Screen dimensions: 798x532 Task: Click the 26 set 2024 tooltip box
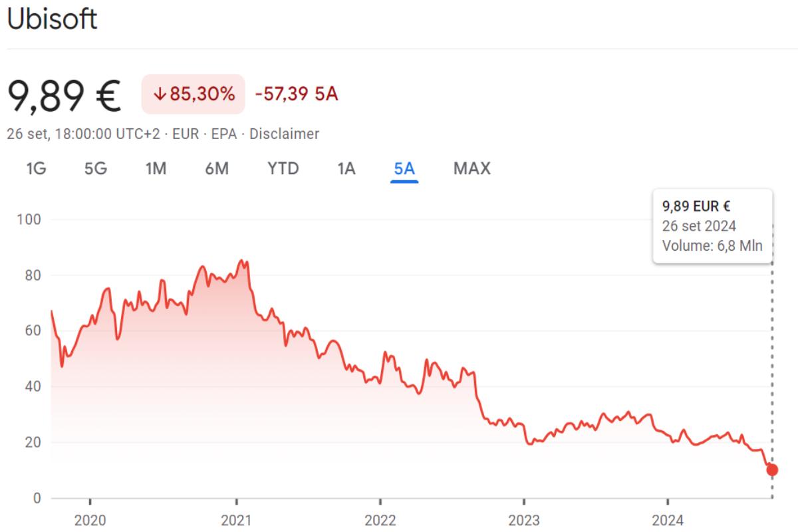coord(712,226)
